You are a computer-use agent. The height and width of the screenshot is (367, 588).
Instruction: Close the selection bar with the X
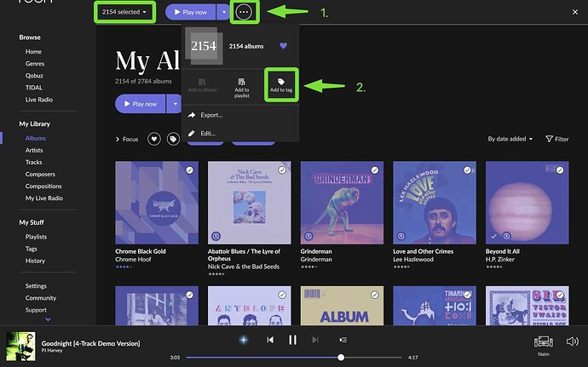pyautogui.click(x=575, y=12)
